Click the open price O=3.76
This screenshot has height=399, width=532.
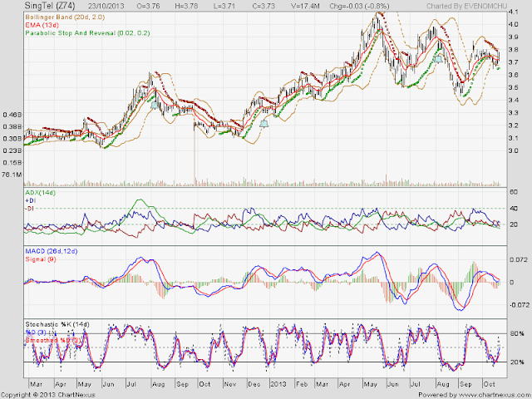click(149, 6)
